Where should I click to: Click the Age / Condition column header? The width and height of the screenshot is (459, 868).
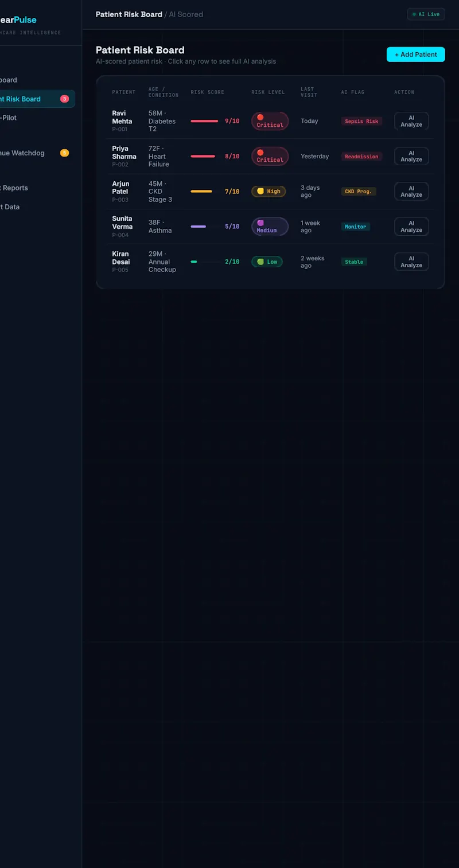[x=164, y=92]
